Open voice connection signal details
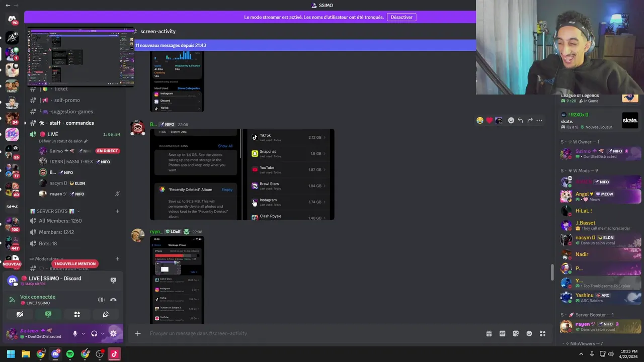This screenshot has height=362, width=644. click(12, 300)
